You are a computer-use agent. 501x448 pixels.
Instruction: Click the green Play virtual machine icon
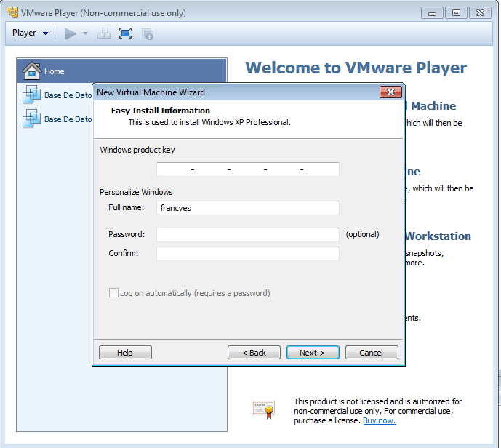click(70, 33)
